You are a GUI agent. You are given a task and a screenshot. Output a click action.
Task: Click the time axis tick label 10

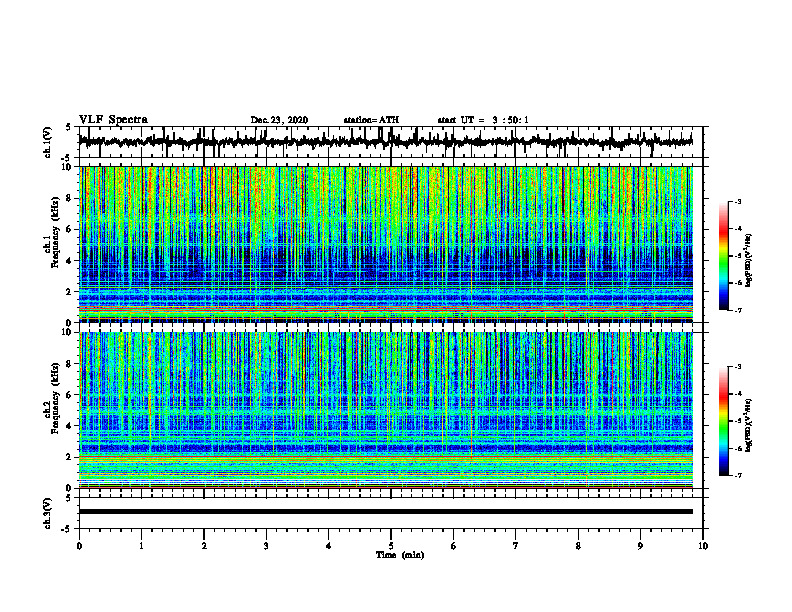pos(703,546)
